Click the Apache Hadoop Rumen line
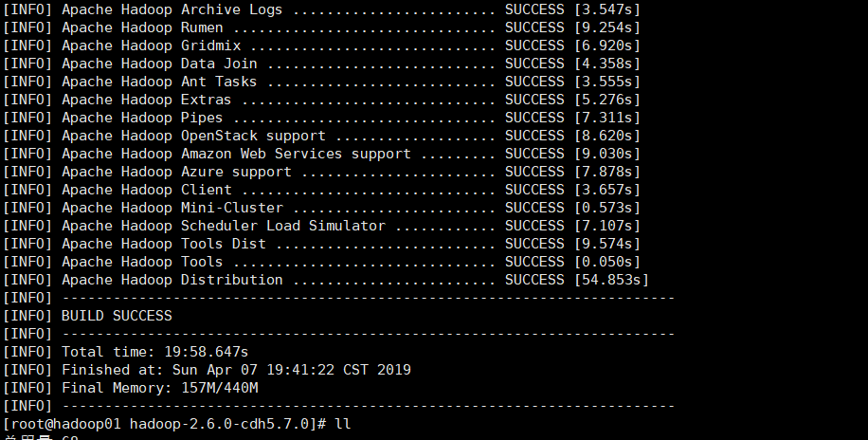Screen dimensions: 868x440 click(321, 27)
